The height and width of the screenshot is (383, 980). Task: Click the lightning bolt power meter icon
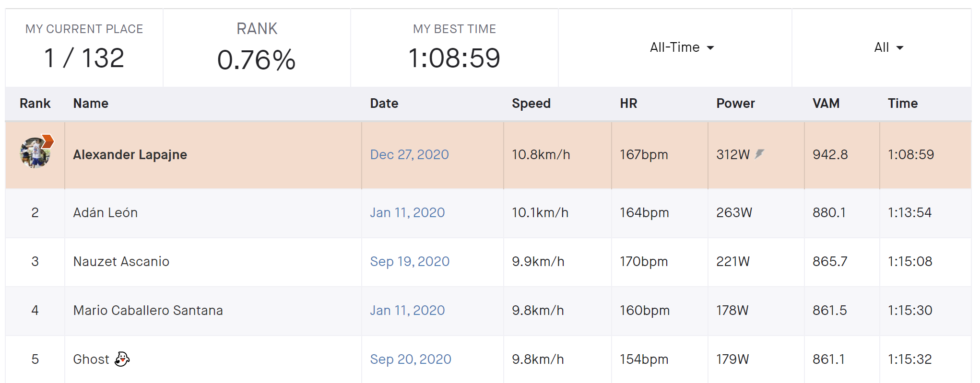point(759,154)
